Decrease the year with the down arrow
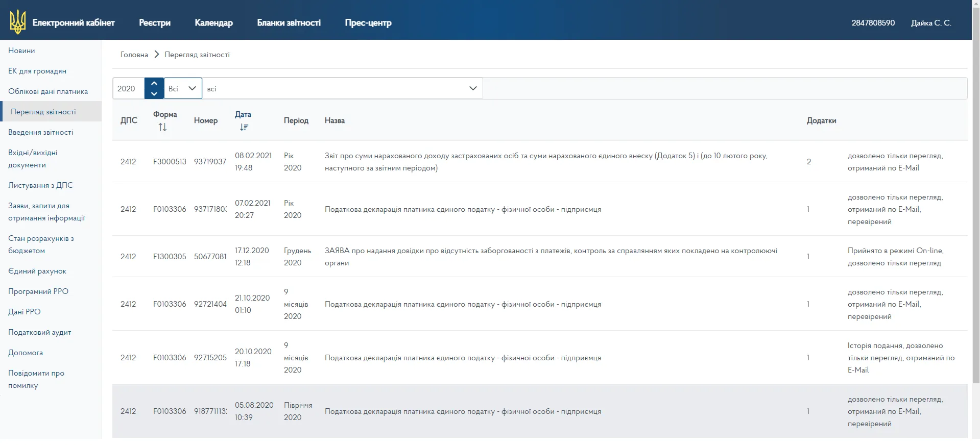 [x=154, y=94]
